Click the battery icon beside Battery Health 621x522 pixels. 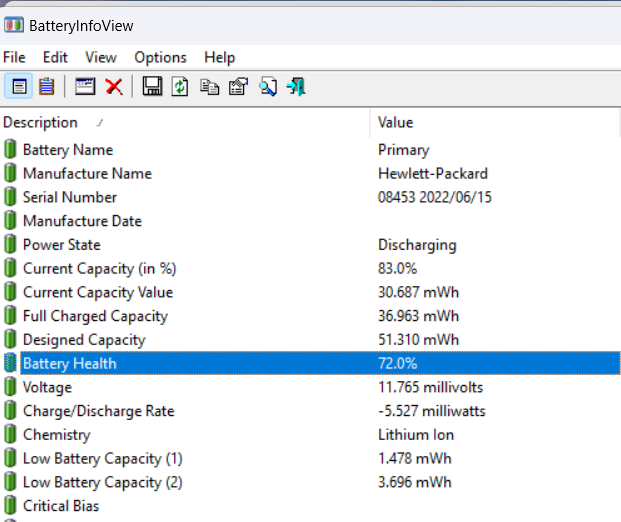click(10, 363)
